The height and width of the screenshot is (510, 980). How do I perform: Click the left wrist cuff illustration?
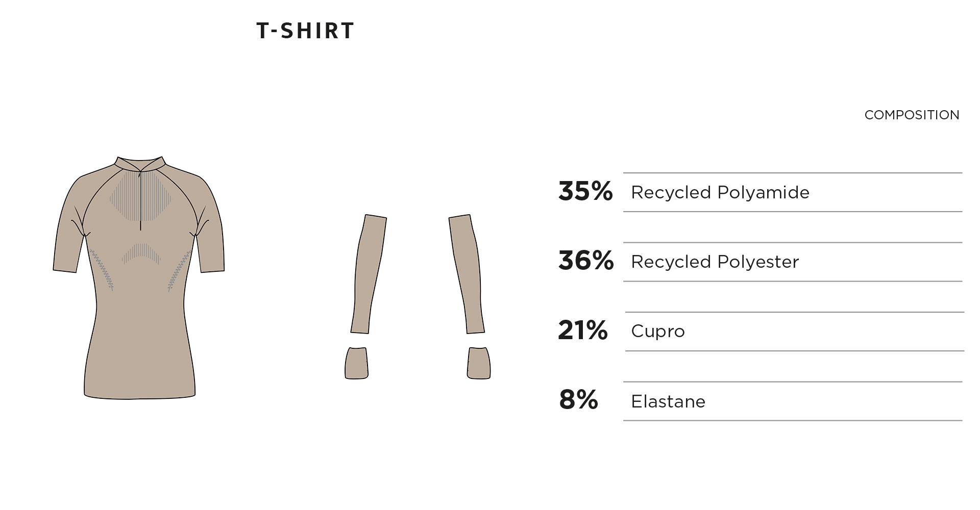[x=356, y=363]
